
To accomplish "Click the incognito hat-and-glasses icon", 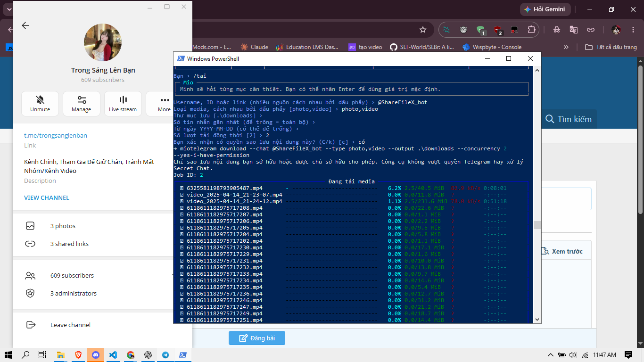I will [x=557, y=30].
